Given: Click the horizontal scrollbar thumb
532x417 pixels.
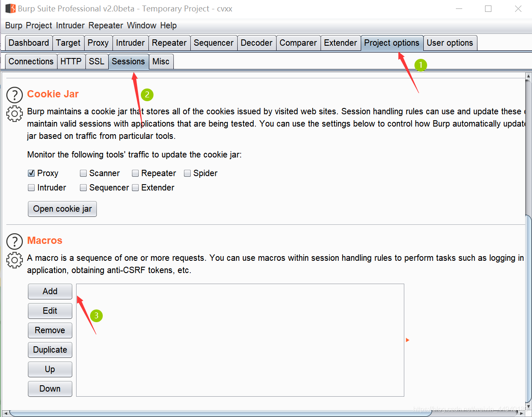Looking at the screenshot, I should click(220, 414).
